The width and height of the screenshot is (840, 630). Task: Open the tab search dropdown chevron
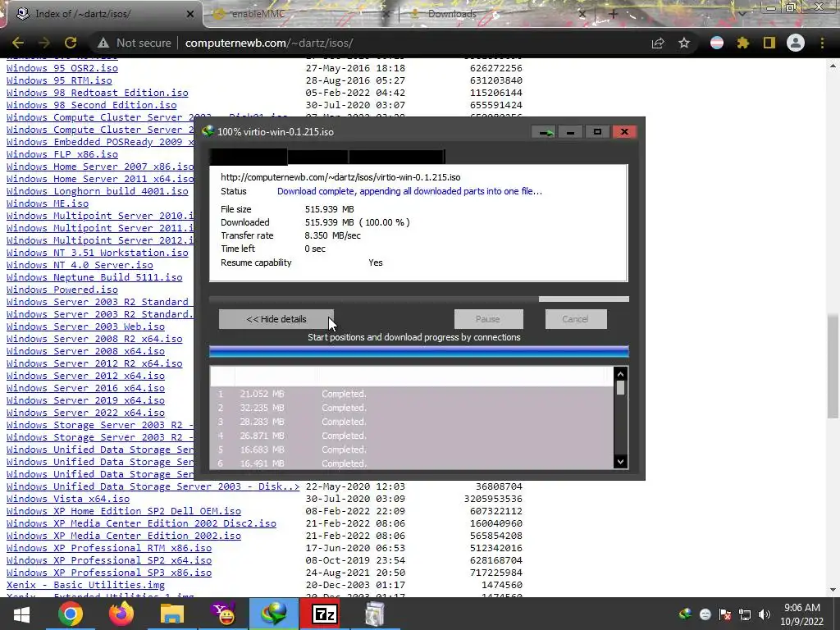click(742, 14)
